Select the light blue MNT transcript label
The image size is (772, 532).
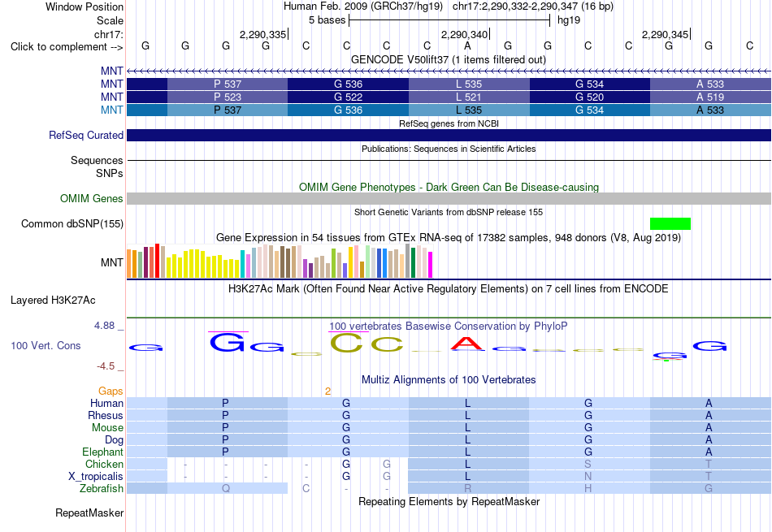(112, 110)
